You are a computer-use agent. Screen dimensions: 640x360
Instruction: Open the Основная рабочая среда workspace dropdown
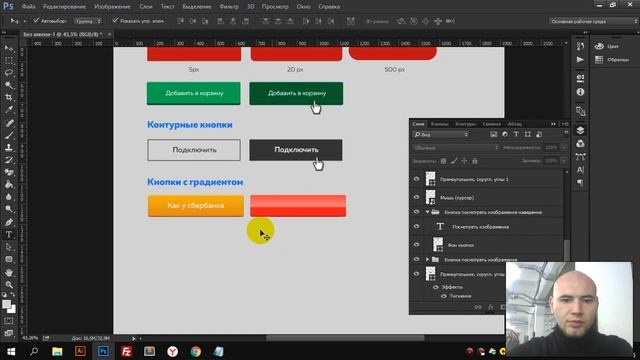point(593,21)
